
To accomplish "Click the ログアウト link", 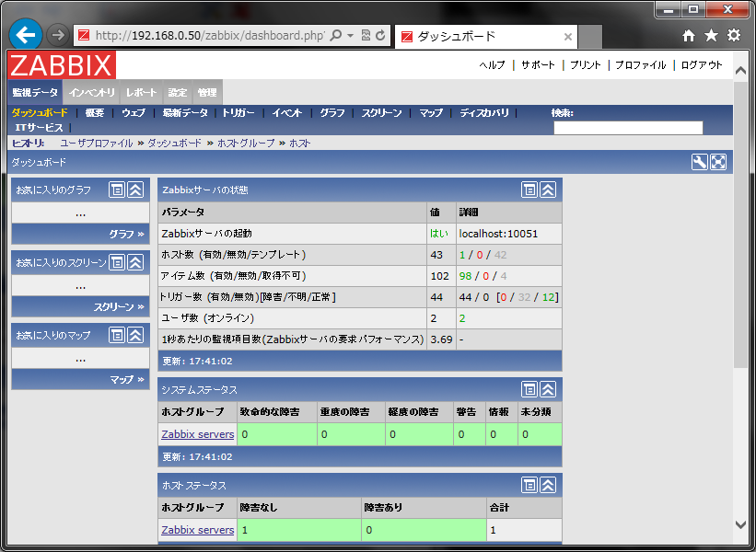I will [x=702, y=65].
